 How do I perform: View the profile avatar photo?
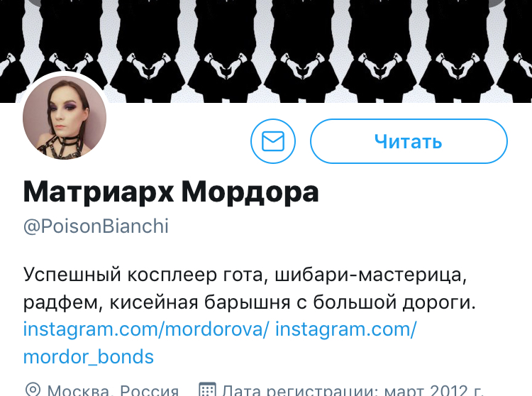click(65, 117)
